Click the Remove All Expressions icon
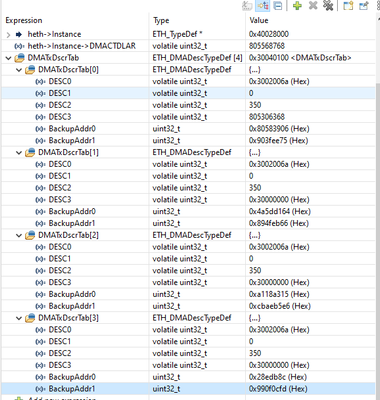The image size is (380, 400). pyautogui.click(x=328, y=6)
